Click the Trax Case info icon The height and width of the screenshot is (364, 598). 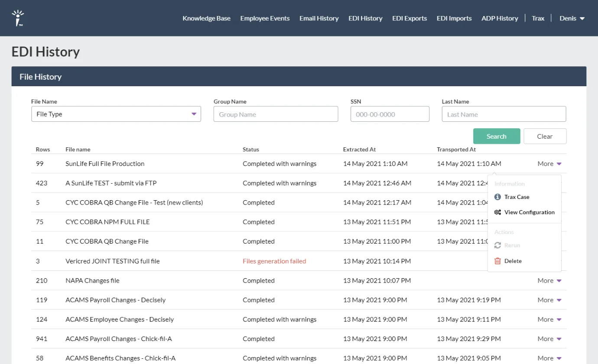click(x=497, y=197)
